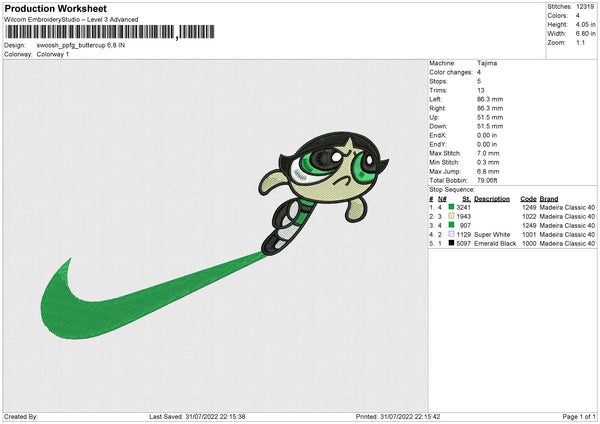
Task: Click the 'Emerald Black' description
Action: [x=495, y=244]
